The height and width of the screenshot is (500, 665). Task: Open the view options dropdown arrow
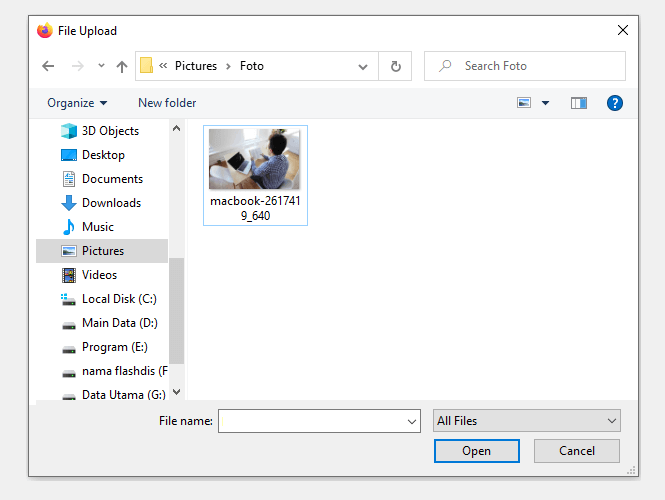pyautogui.click(x=545, y=103)
